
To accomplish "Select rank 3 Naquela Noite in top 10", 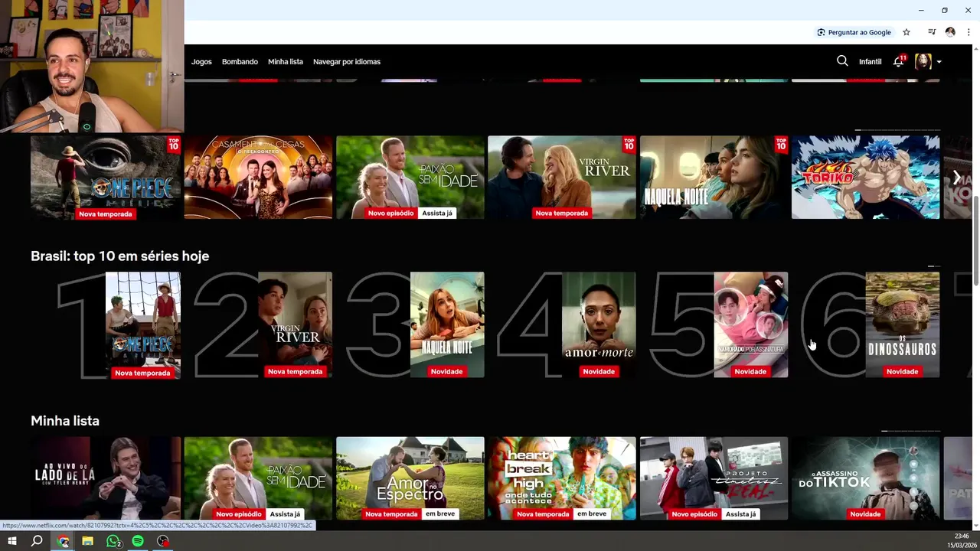I will click(x=447, y=325).
